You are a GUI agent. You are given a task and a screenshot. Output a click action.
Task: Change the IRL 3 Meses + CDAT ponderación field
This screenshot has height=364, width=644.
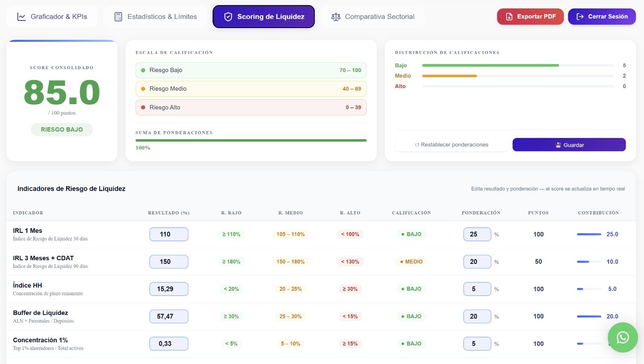[477, 261]
